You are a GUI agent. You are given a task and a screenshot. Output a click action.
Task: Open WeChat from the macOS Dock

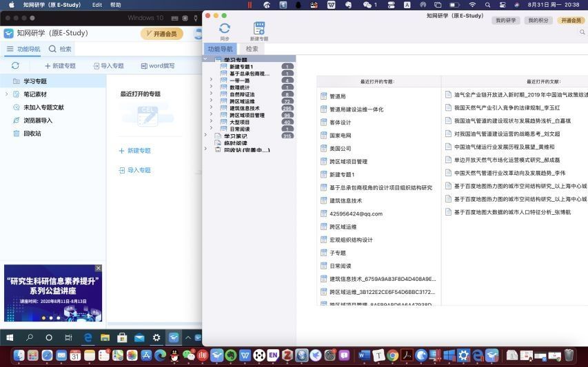189,355
